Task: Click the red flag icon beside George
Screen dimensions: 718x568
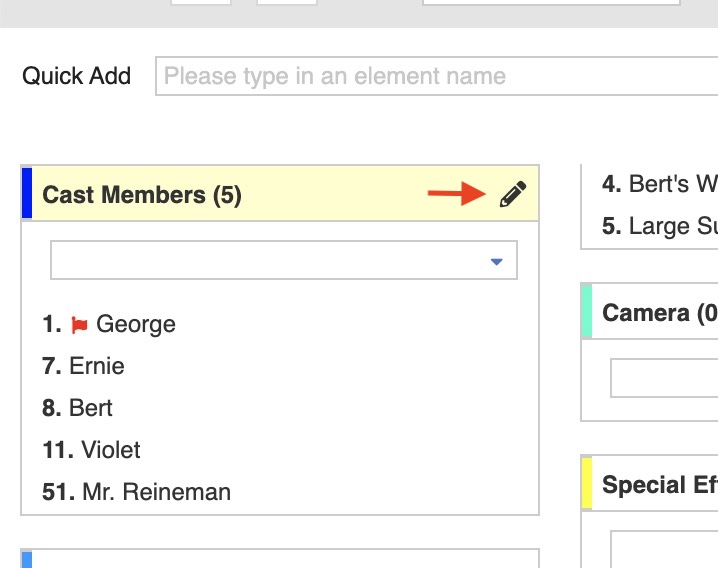Action: (x=80, y=325)
